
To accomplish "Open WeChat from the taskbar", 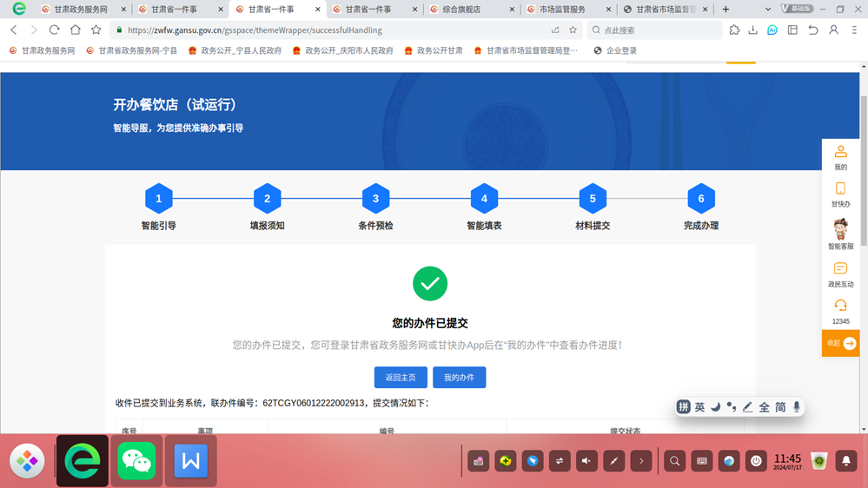I will tap(136, 460).
